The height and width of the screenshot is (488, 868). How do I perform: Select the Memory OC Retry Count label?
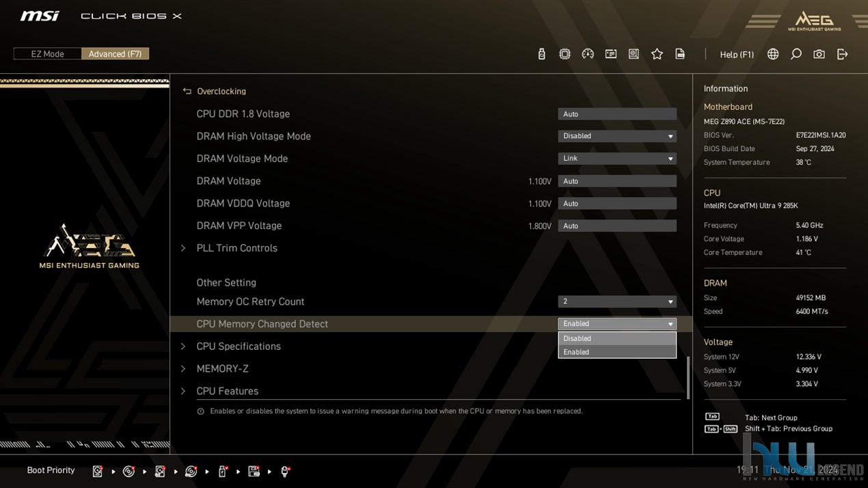point(250,301)
